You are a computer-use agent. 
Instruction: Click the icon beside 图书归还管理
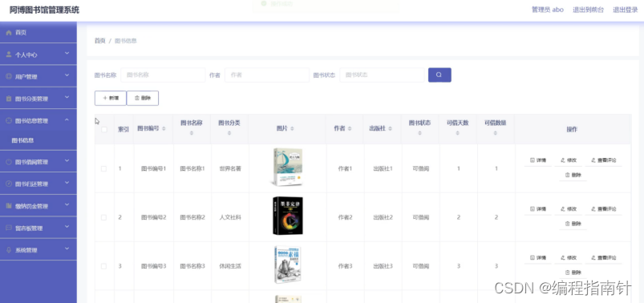(9, 184)
